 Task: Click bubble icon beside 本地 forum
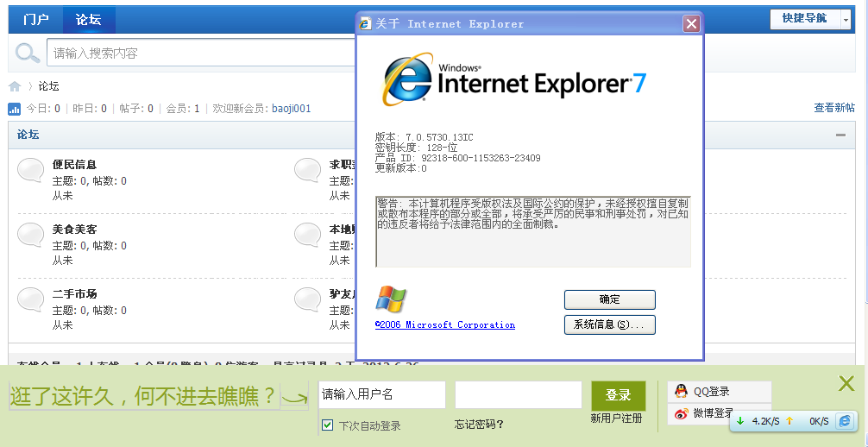click(307, 235)
